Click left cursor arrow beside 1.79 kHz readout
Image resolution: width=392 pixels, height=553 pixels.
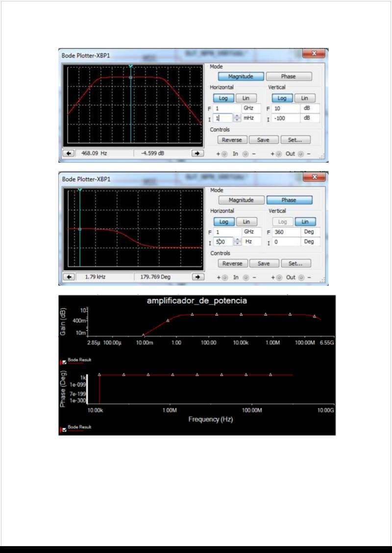tap(69, 277)
